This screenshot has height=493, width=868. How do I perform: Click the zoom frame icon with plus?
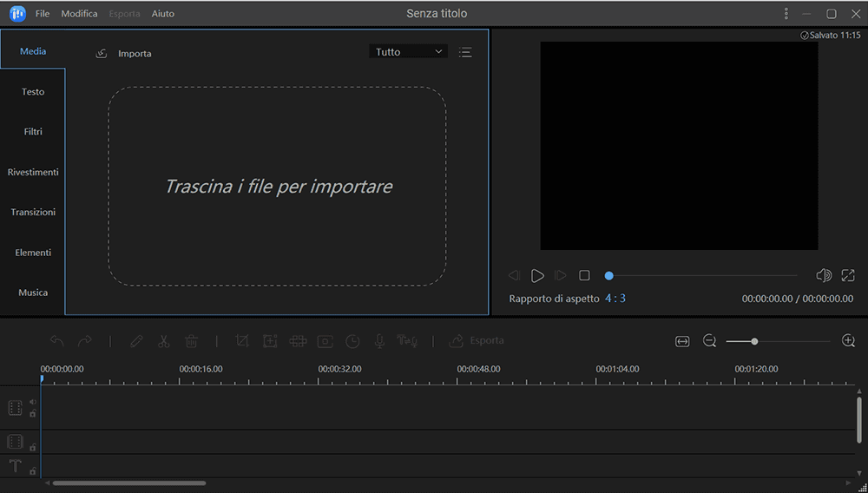coord(270,341)
